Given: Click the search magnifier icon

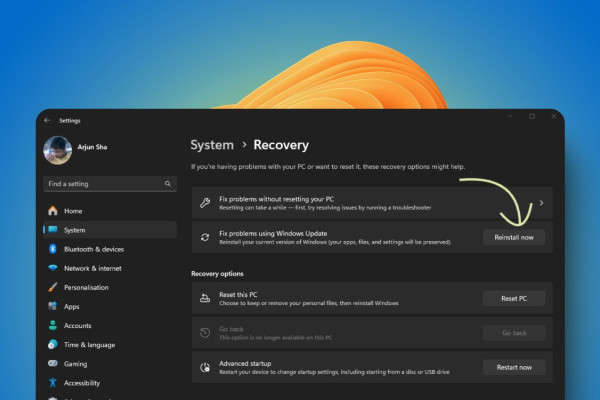Looking at the screenshot, I should click(168, 184).
